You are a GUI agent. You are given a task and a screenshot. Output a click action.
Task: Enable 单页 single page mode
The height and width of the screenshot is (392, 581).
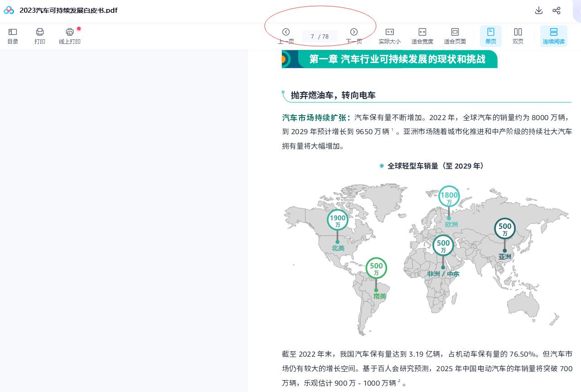490,36
